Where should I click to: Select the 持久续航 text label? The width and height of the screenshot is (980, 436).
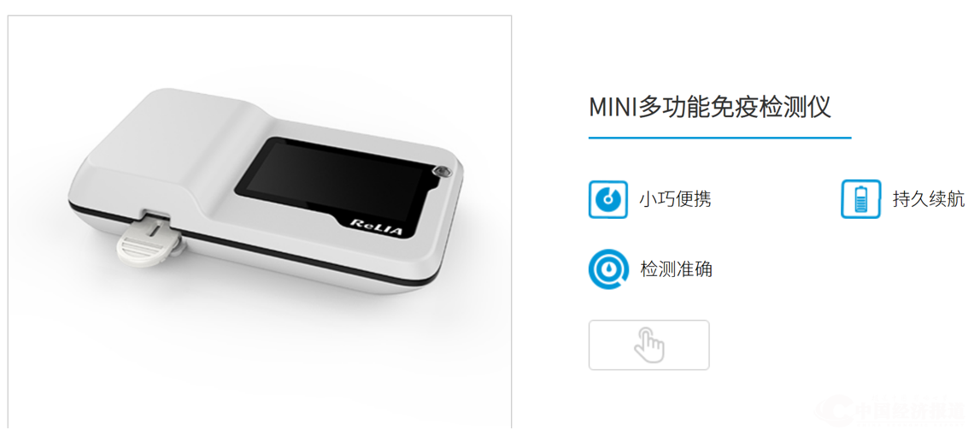pyautogui.click(x=929, y=199)
